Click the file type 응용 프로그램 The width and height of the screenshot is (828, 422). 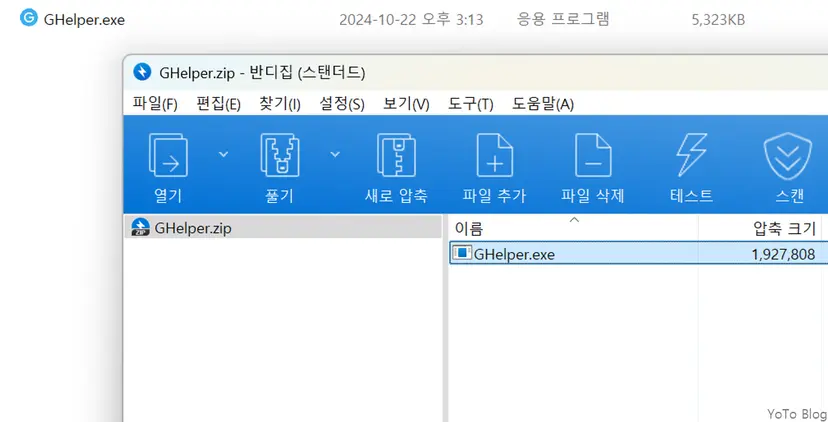(563, 20)
